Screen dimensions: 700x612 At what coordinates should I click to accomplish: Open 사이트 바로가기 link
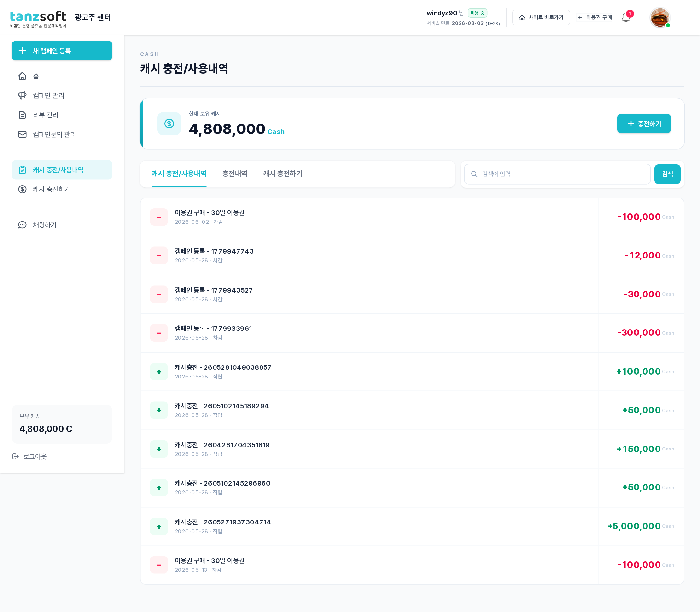tap(541, 18)
